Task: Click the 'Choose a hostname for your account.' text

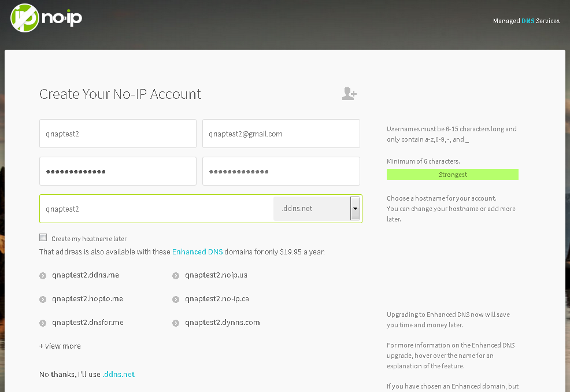Action: coord(441,198)
